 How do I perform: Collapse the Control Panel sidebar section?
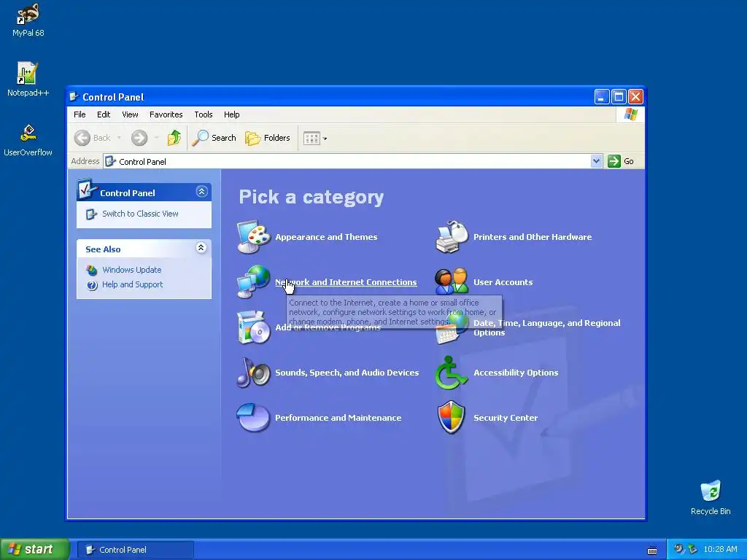click(x=201, y=192)
